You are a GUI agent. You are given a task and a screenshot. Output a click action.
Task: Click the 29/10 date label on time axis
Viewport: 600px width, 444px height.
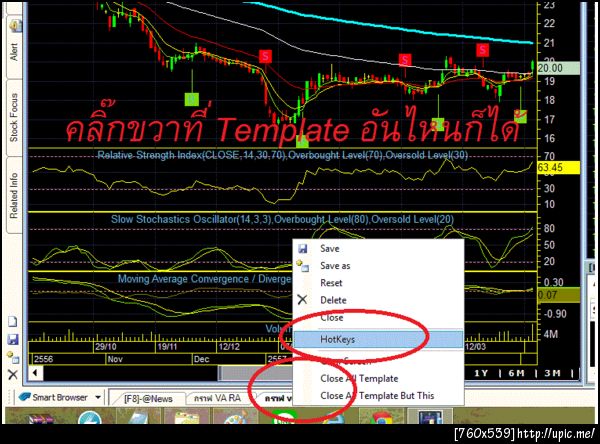(x=106, y=347)
